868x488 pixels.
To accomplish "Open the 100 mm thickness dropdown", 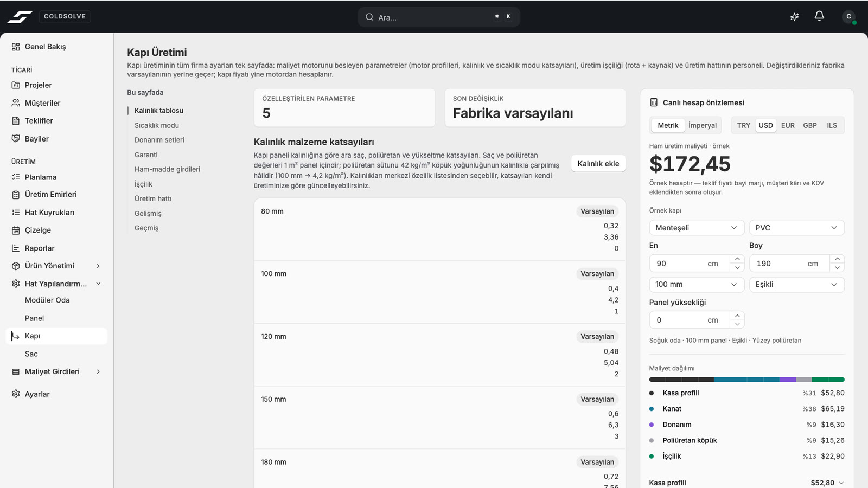I will 697,285.
